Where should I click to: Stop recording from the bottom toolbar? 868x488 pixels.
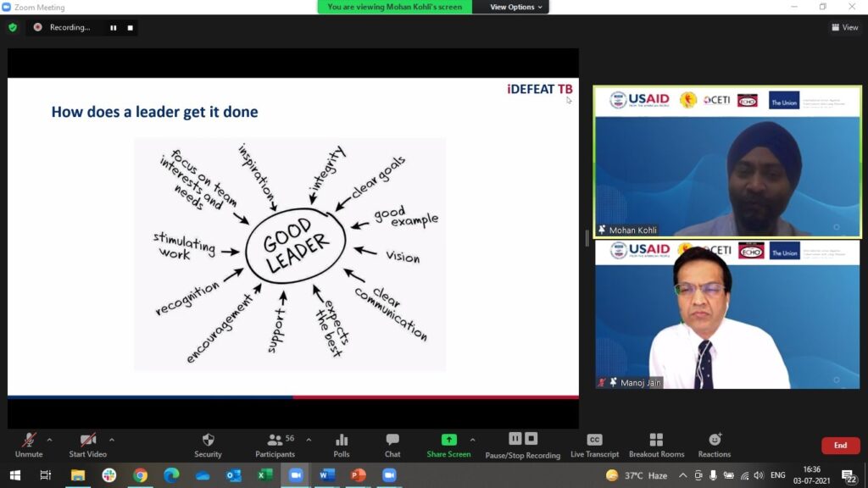coord(531,439)
